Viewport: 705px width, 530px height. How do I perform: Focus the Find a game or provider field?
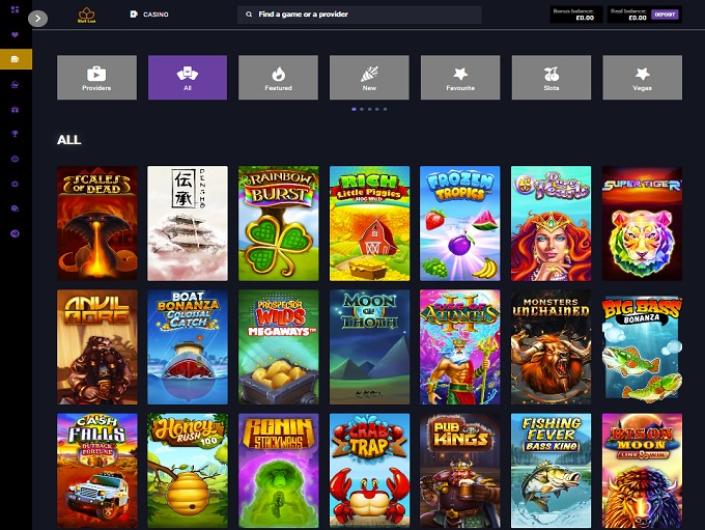tap(359, 14)
